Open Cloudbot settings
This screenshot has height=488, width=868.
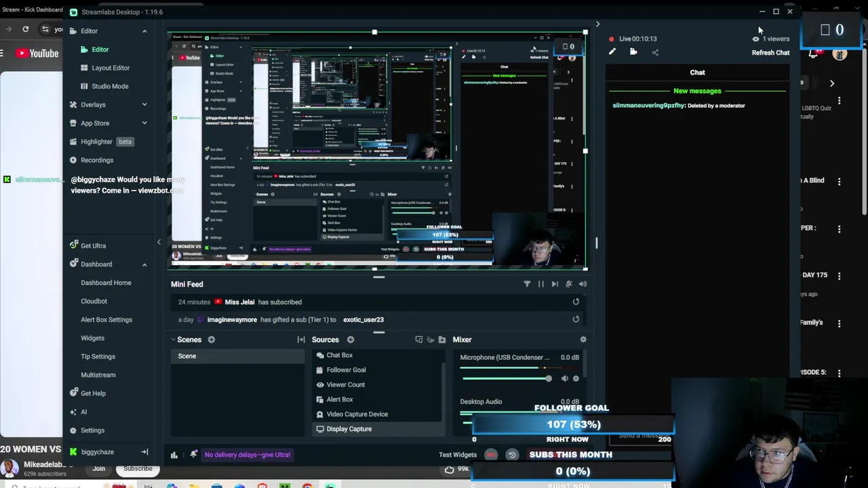coord(94,301)
